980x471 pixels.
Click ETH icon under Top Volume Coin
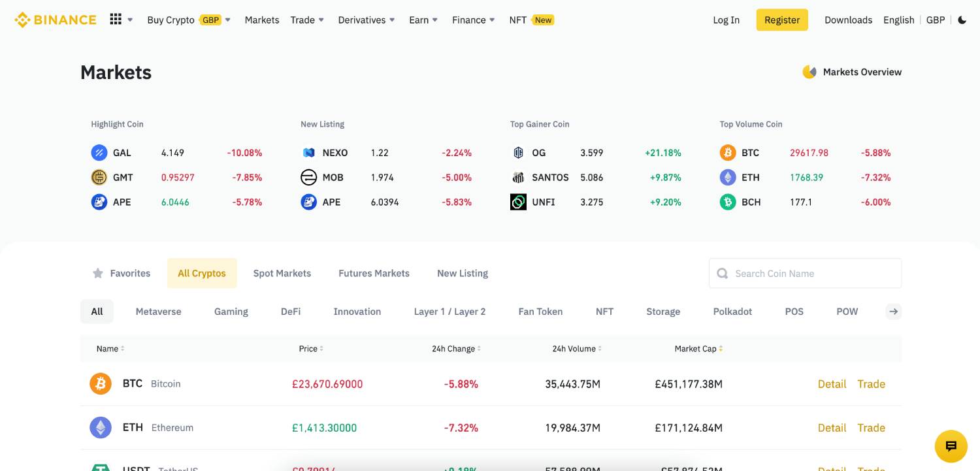pos(728,177)
